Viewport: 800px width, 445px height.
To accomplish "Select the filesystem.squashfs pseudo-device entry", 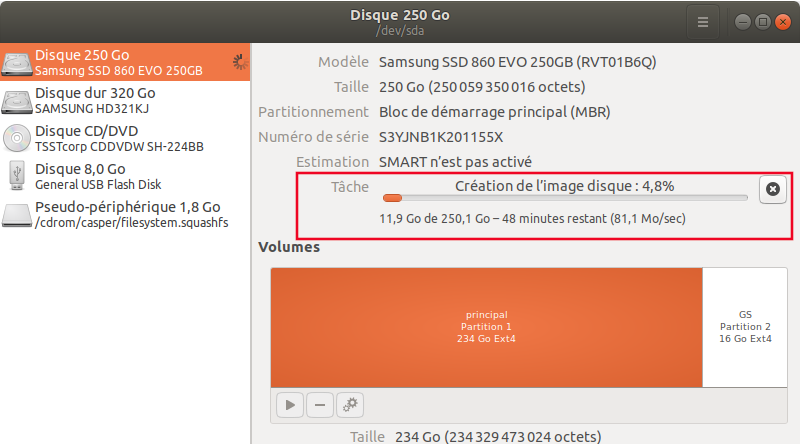I will [131, 215].
